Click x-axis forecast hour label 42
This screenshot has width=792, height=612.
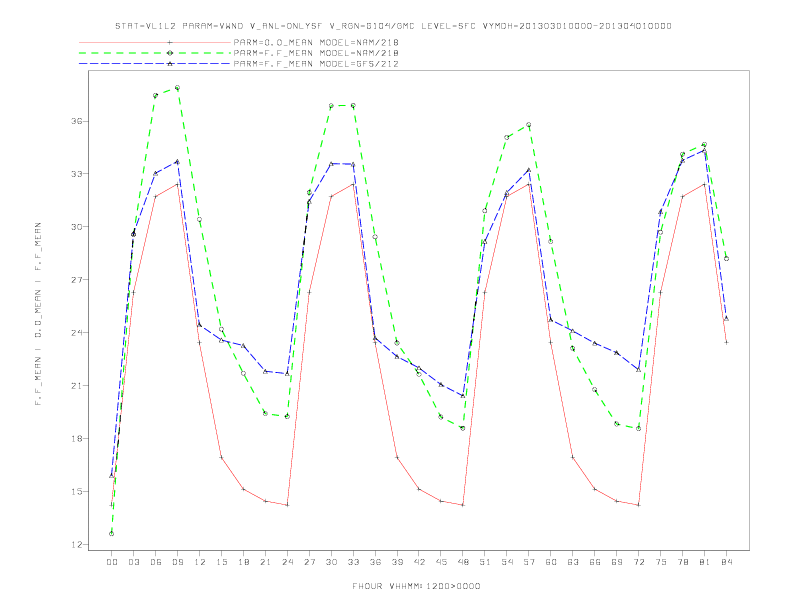[x=419, y=562]
